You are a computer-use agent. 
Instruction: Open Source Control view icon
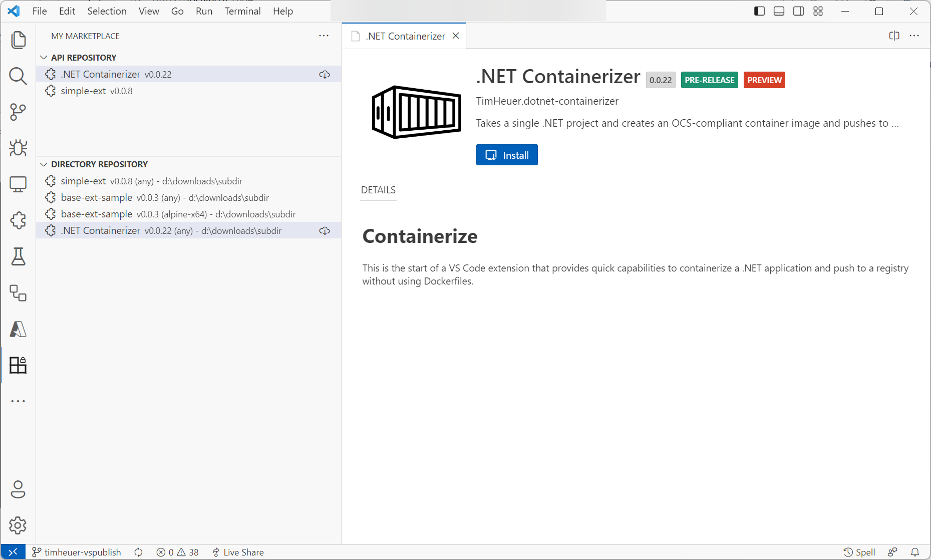(x=18, y=112)
